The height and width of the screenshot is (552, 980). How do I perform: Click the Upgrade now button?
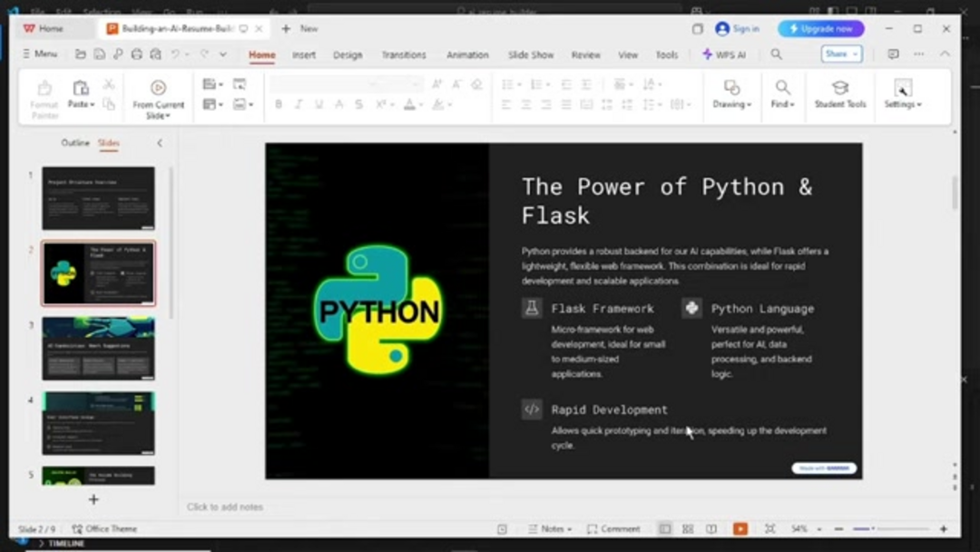pyautogui.click(x=820, y=29)
